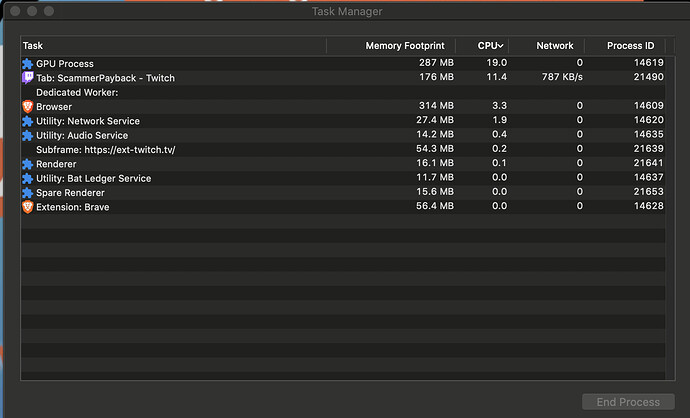Click the 787 KB/s network value
The image size is (690, 418).
coord(562,77)
